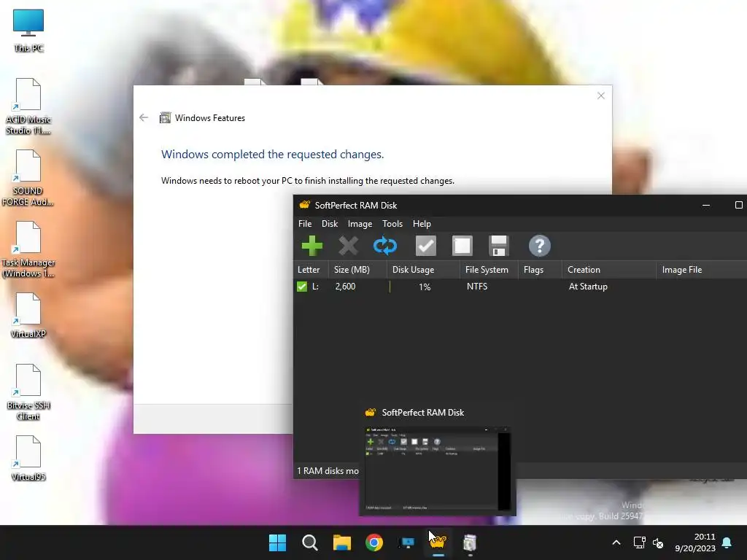Sort by Size (MB) column header
Image resolution: width=747 pixels, height=560 pixels.
point(357,270)
